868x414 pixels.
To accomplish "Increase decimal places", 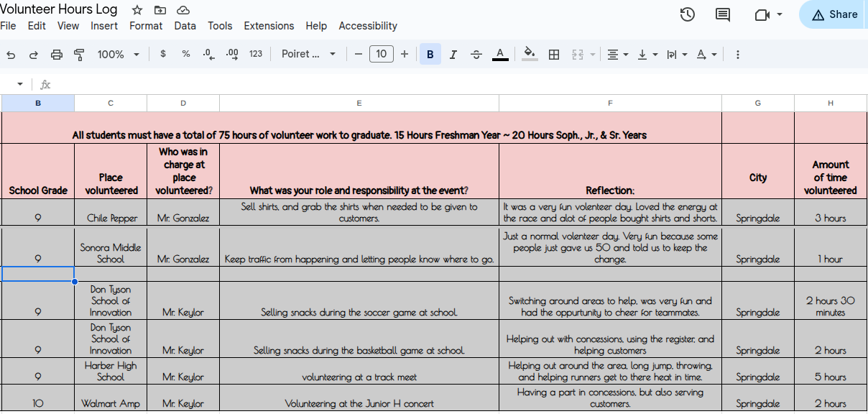I will (232, 54).
